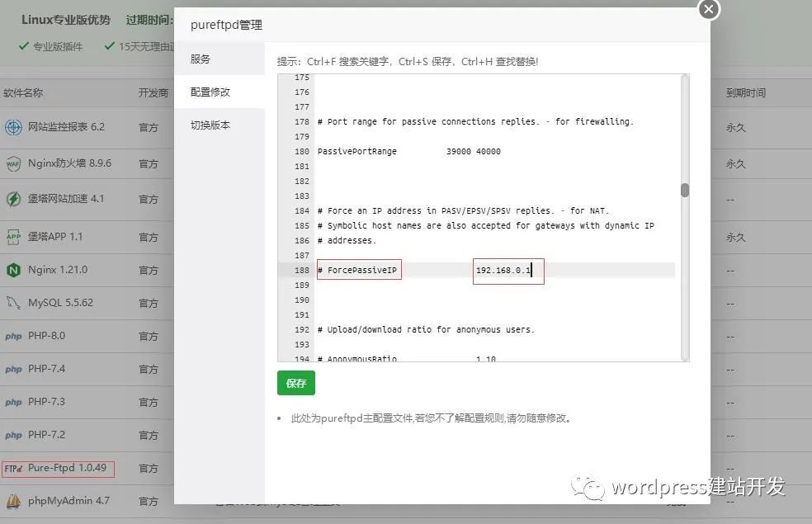Click 官方 in the 网站监控报表 row
This screenshot has height=524, width=812.
click(x=149, y=127)
